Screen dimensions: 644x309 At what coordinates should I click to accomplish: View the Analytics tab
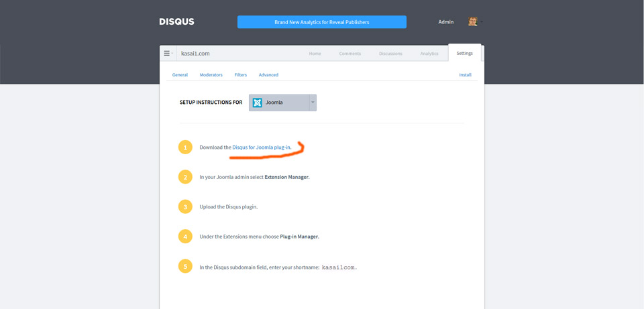pyautogui.click(x=429, y=54)
